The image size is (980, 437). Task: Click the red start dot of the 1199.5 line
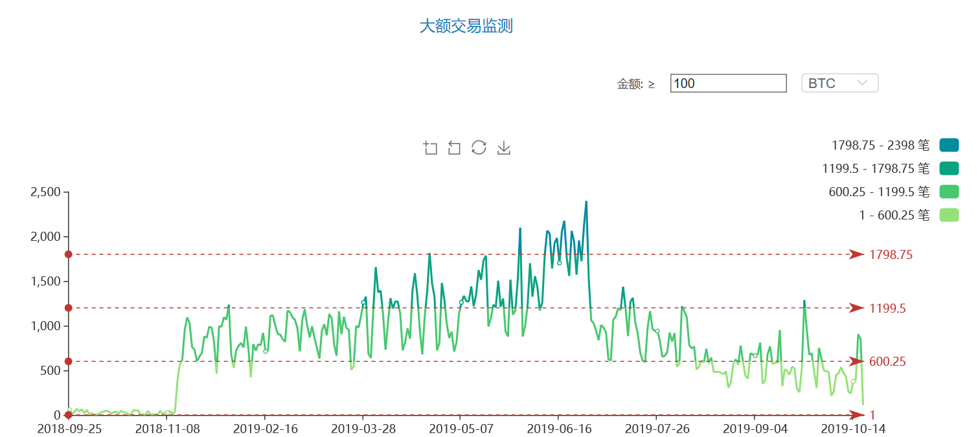point(68,308)
